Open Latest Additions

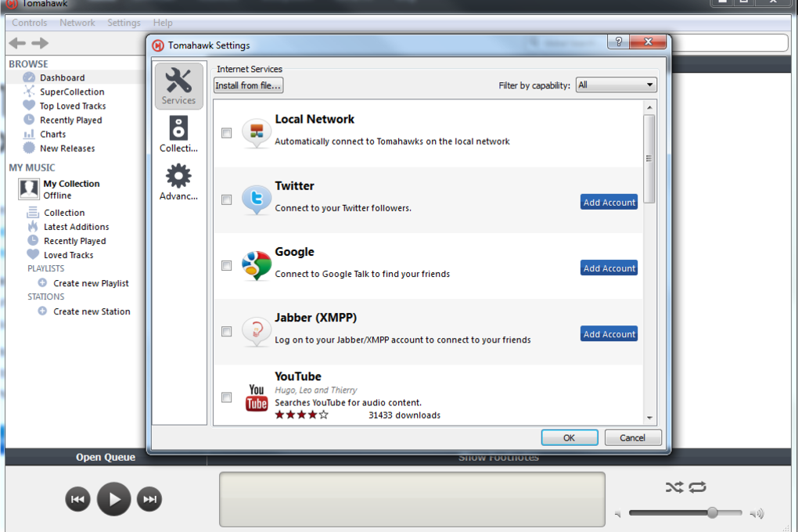point(77,227)
